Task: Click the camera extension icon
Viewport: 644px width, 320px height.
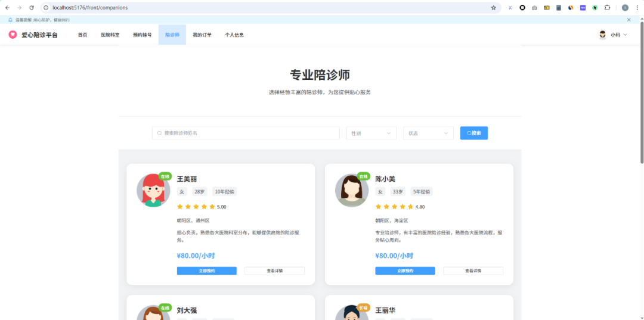Action: pyautogui.click(x=534, y=8)
